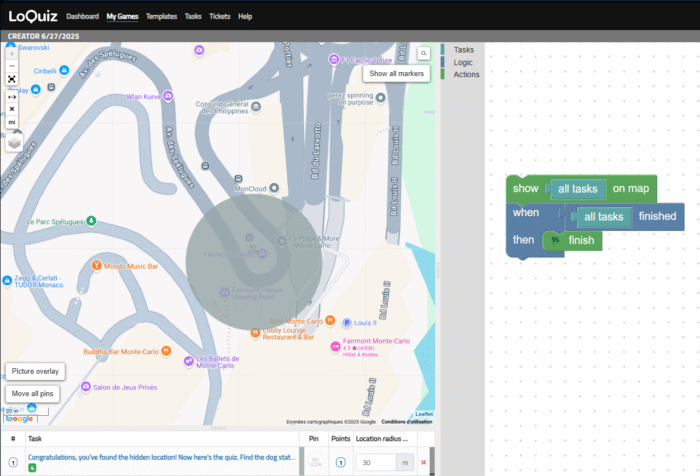Click the task table vertical scrollbar
The width and height of the screenshot is (700, 476).
click(432, 461)
